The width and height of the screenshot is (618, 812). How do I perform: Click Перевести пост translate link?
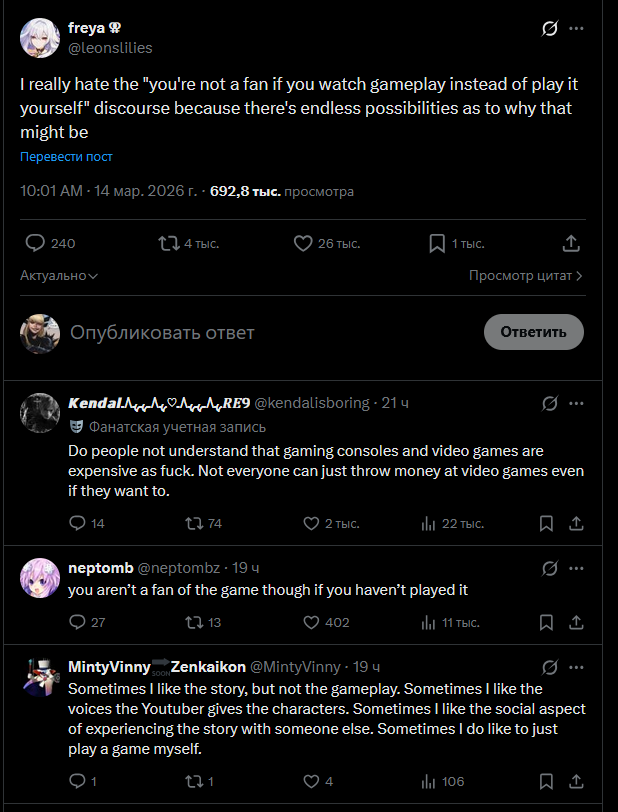point(66,157)
